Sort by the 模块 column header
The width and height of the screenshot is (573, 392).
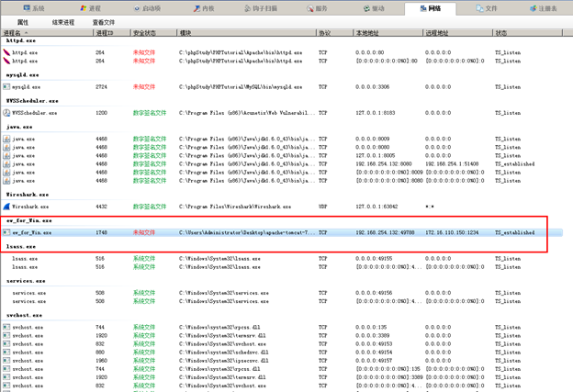pyautogui.click(x=246, y=33)
